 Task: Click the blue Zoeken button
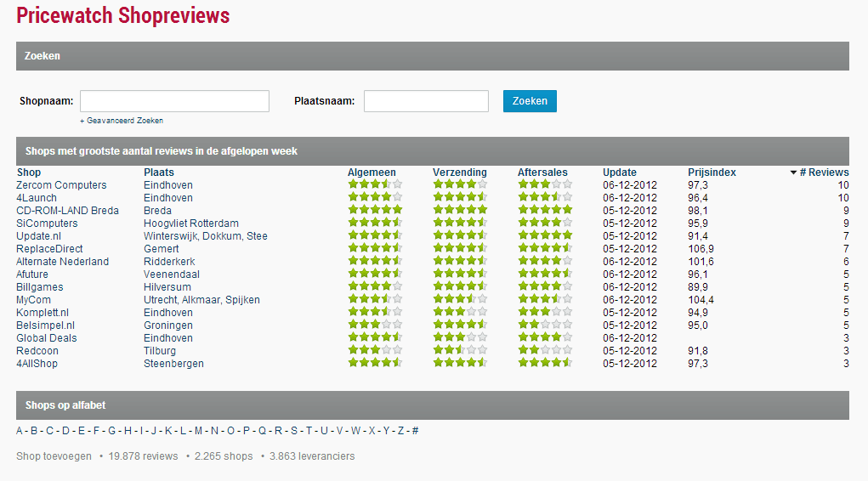point(530,101)
